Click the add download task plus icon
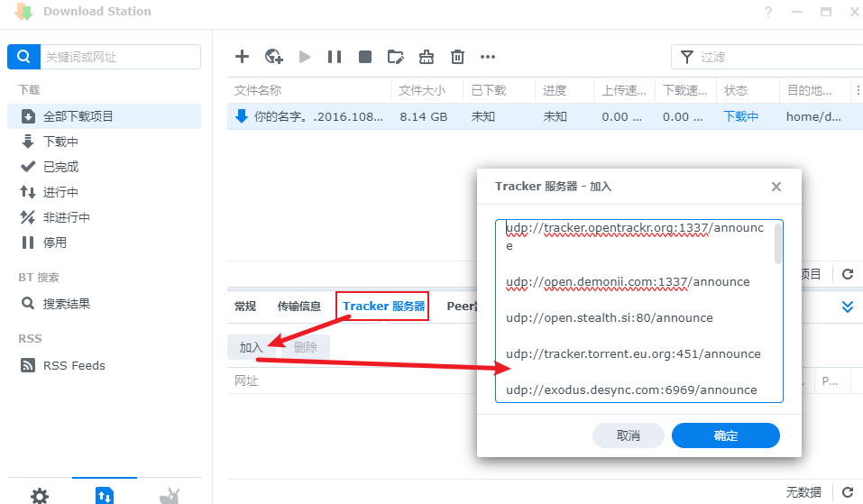Image resolution: width=863 pixels, height=504 pixels. 243,56
